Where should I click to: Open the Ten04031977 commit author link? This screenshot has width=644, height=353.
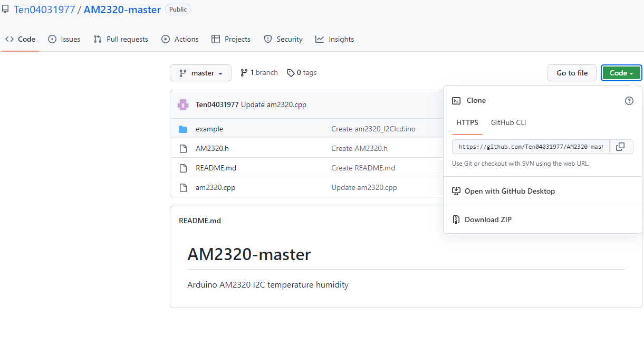(x=217, y=104)
